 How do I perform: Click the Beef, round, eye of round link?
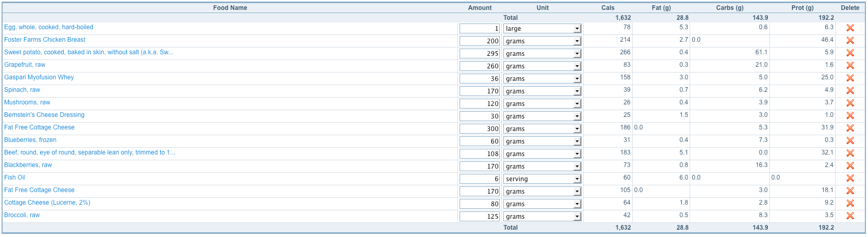[90, 152]
